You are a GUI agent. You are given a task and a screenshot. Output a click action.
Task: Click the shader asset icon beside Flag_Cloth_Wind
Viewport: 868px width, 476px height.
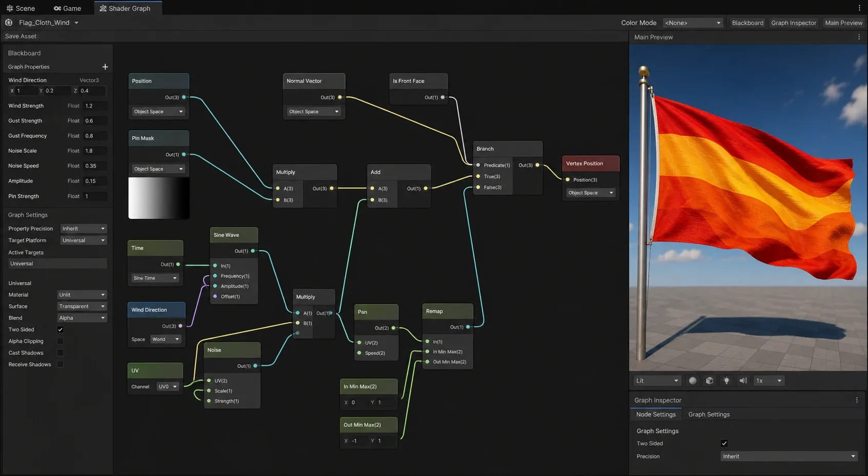pos(9,23)
